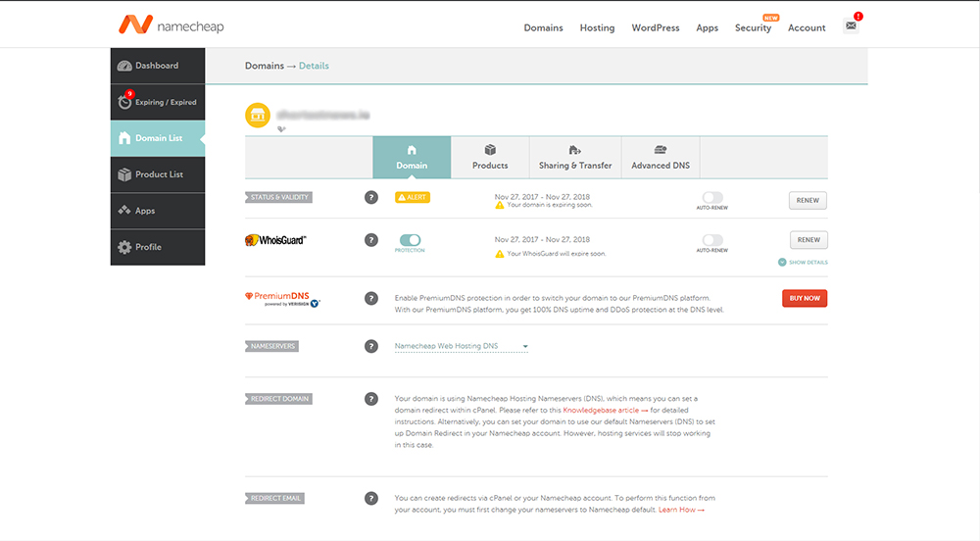
Task: Click the warning icon beside domain expiring notice
Action: coord(500,205)
